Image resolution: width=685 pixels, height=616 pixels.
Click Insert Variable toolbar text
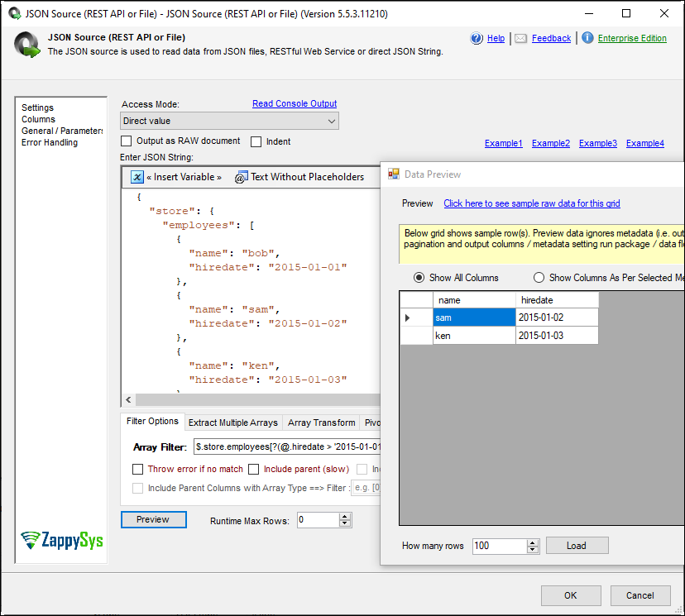pos(184,177)
